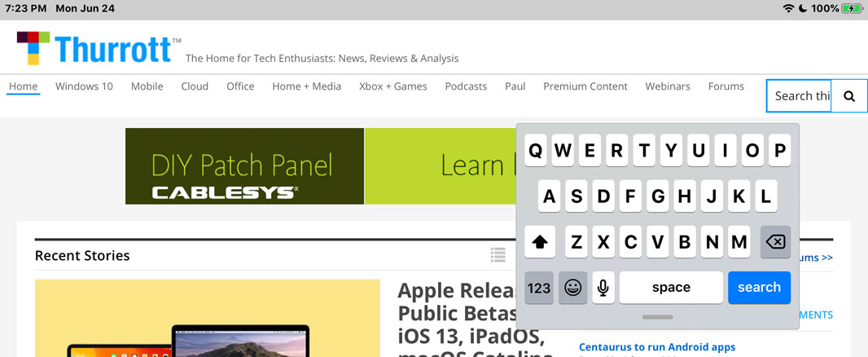Tap the B key
The image size is (868, 357).
tap(685, 242)
